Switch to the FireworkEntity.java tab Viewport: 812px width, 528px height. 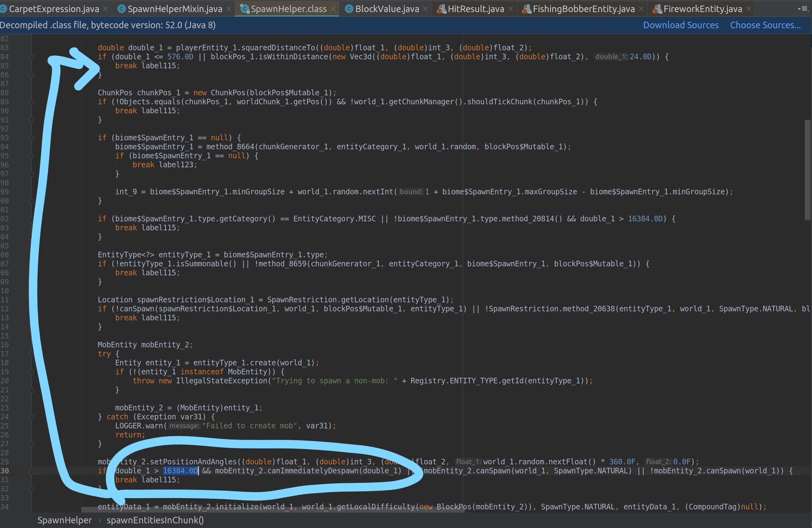pos(702,9)
